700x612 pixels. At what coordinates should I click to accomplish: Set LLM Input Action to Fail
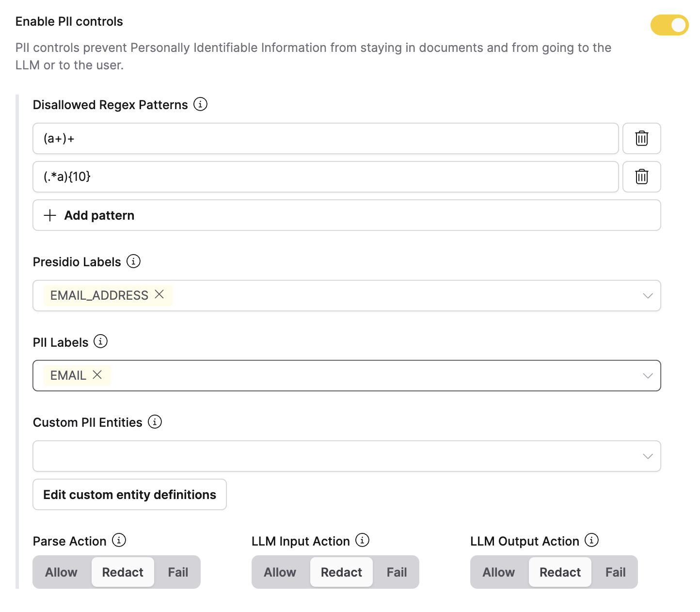[x=397, y=572]
